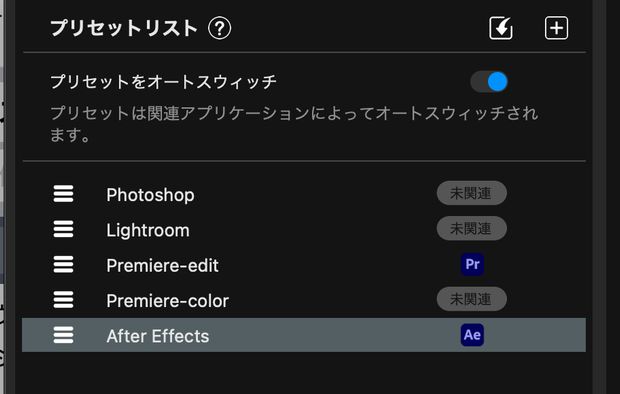Click the Premiere-color row drag handle icon
The height and width of the screenshot is (394, 620).
coord(63,299)
